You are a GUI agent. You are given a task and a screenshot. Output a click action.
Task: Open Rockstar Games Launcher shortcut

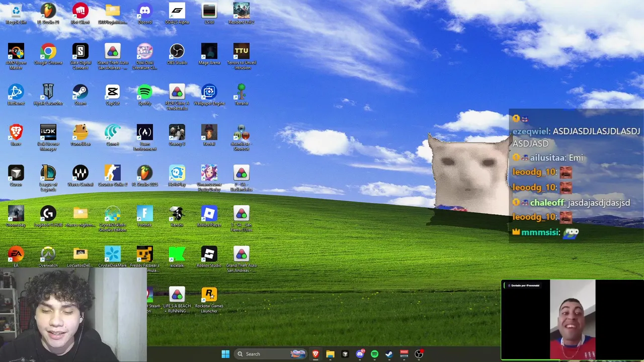[209, 300]
